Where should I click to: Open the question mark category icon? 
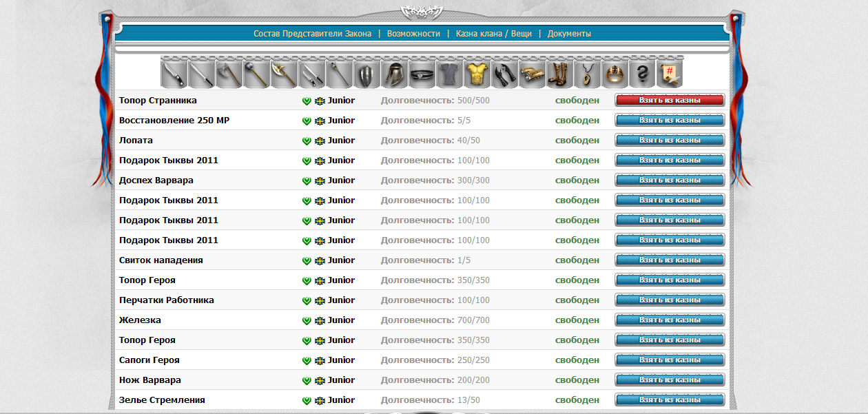pyautogui.click(x=643, y=73)
